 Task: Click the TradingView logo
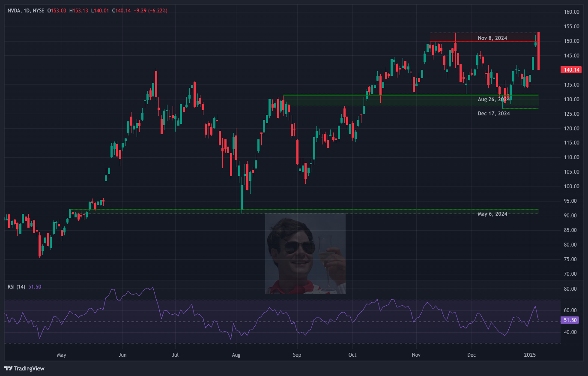coord(24,368)
